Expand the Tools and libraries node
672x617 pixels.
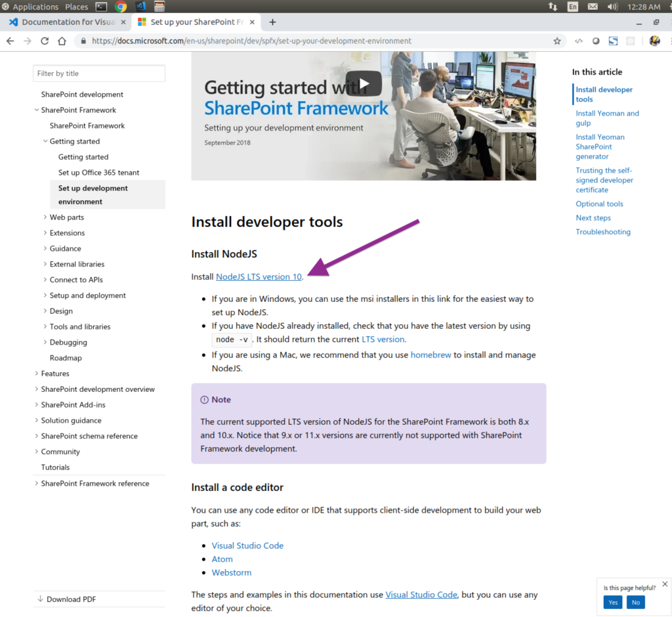pos(45,327)
